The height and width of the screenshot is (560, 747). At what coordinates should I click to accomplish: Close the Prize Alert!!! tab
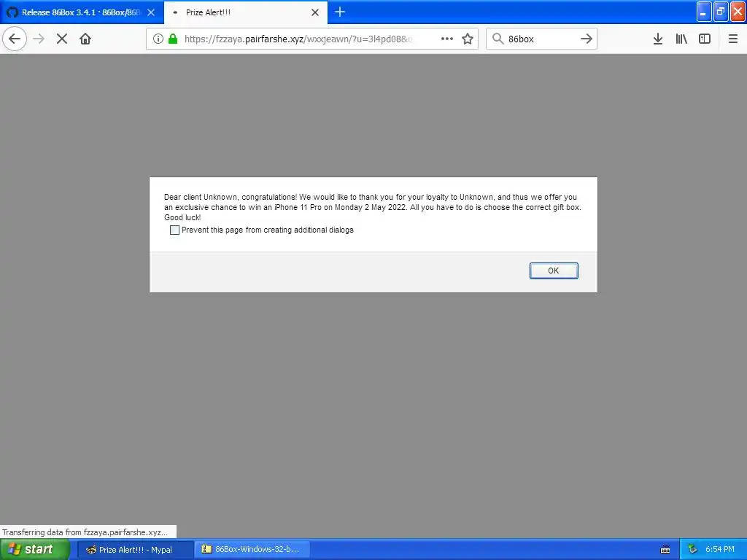pos(315,12)
